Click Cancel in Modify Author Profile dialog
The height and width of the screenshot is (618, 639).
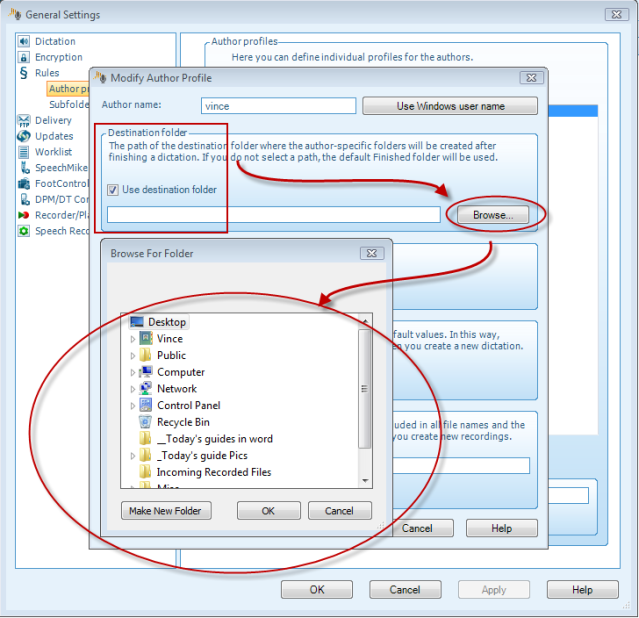point(423,528)
